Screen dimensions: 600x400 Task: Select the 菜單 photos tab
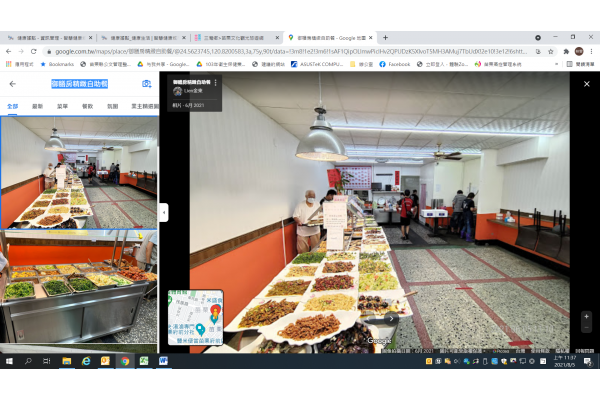(62, 106)
